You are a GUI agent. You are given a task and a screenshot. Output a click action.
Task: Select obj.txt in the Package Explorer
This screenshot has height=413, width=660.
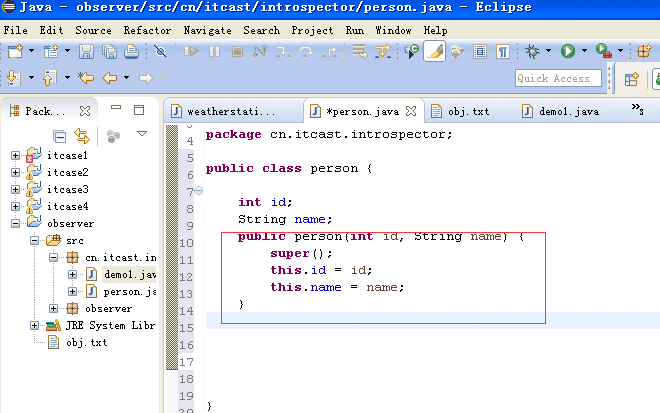click(86, 342)
